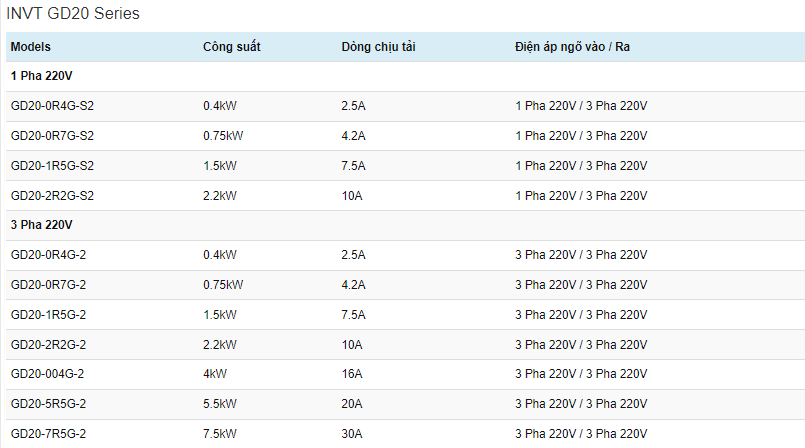Click model GD20-0R7G-2
This screenshot has height=448, width=805.
point(48,285)
